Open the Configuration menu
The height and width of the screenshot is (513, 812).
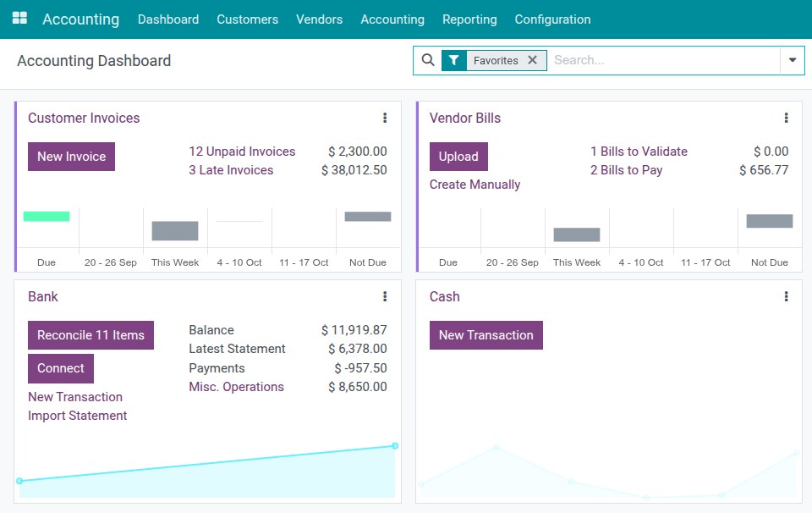tap(552, 19)
